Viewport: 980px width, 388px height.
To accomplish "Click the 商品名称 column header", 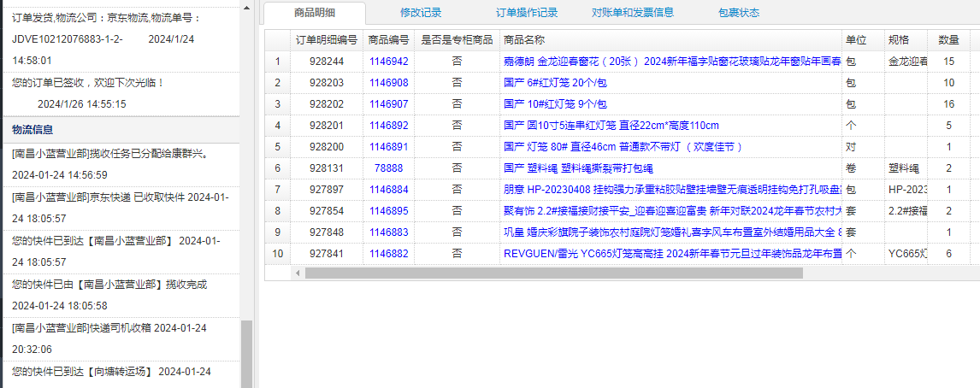I will click(x=670, y=40).
